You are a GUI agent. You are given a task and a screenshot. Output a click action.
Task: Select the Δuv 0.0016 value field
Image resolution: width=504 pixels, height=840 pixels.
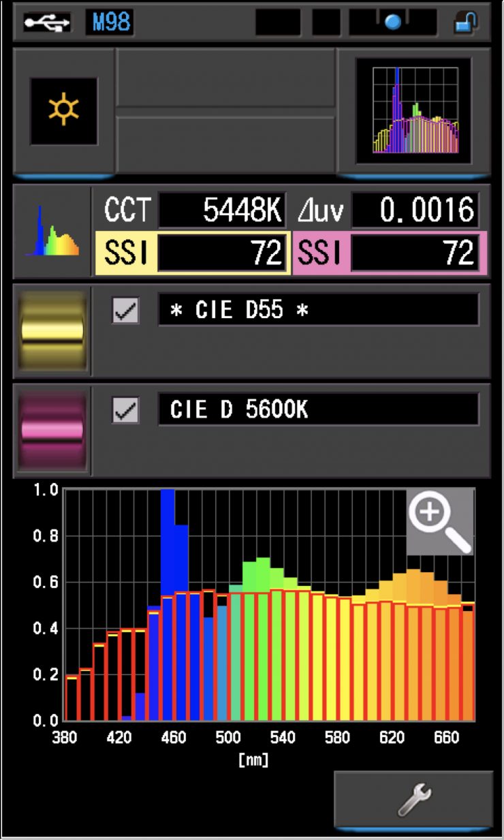click(414, 211)
